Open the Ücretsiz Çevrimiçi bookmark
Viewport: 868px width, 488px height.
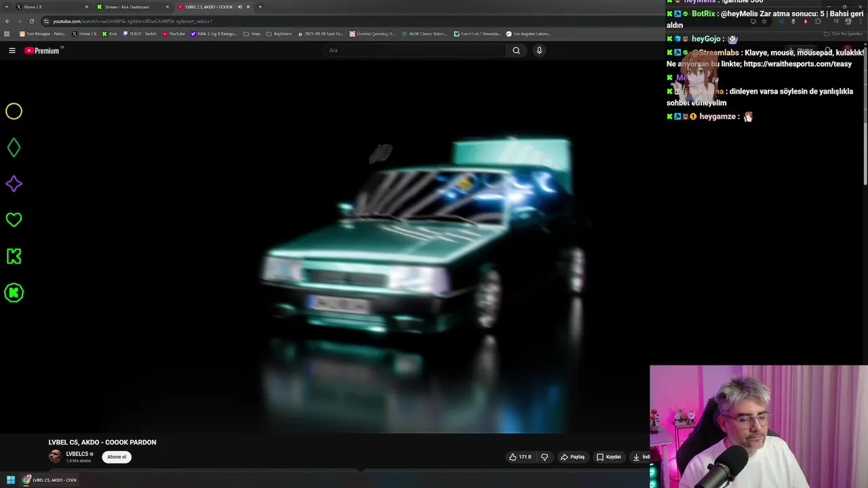click(x=373, y=34)
